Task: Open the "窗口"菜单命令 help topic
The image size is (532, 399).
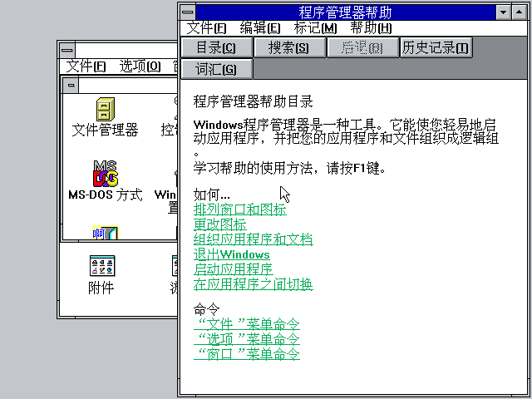Action: [x=247, y=355]
